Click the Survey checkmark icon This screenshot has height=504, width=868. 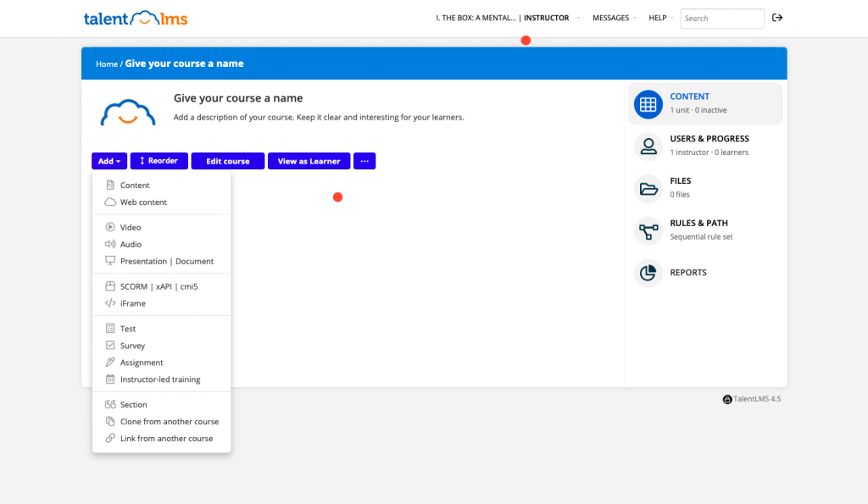(x=110, y=346)
